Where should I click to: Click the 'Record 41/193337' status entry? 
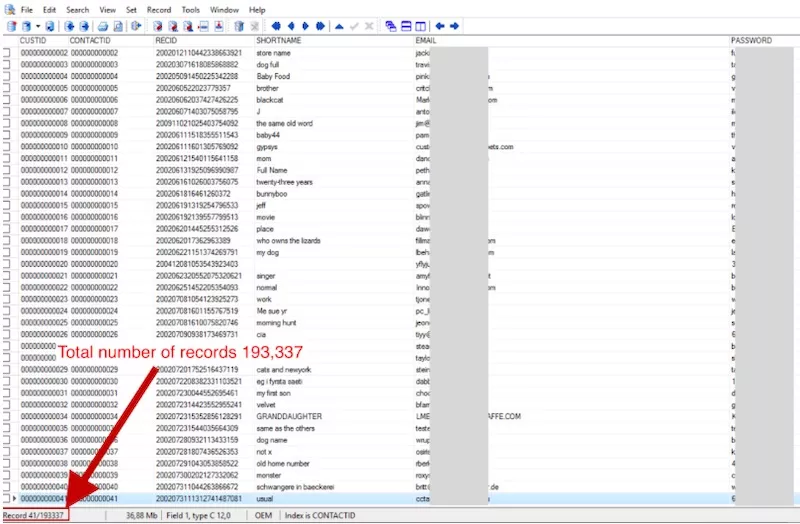[x=33, y=515]
